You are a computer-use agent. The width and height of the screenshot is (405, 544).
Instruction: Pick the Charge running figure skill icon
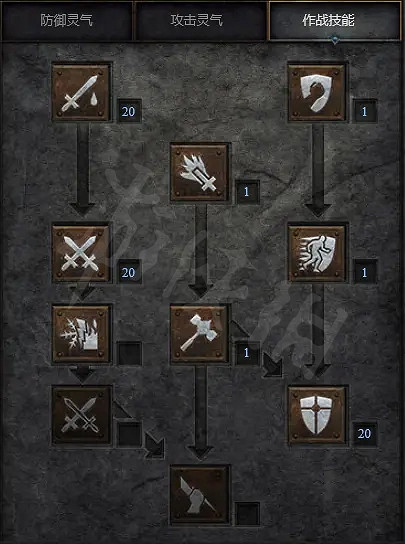click(318, 253)
